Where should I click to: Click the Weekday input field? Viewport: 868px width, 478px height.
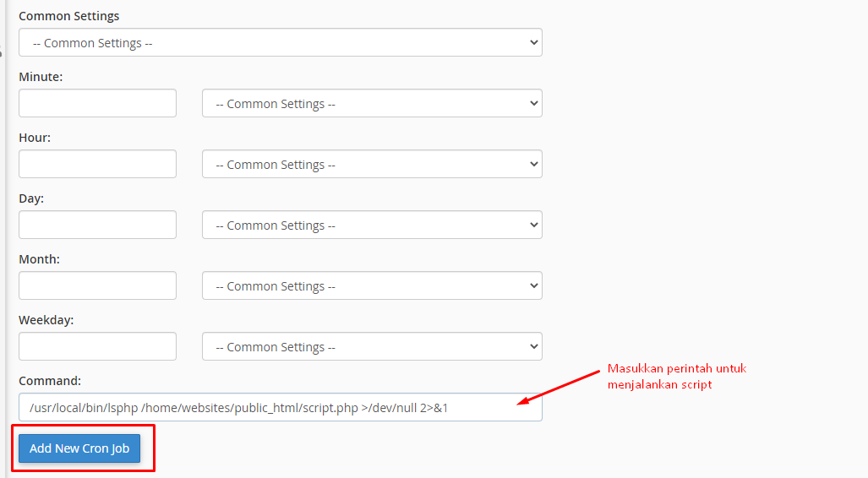[97, 347]
